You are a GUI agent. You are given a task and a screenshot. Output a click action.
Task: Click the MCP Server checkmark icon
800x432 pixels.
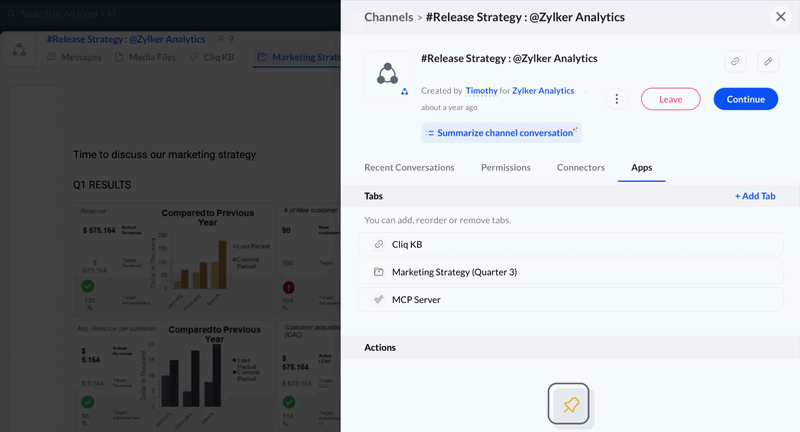point(379,299)
